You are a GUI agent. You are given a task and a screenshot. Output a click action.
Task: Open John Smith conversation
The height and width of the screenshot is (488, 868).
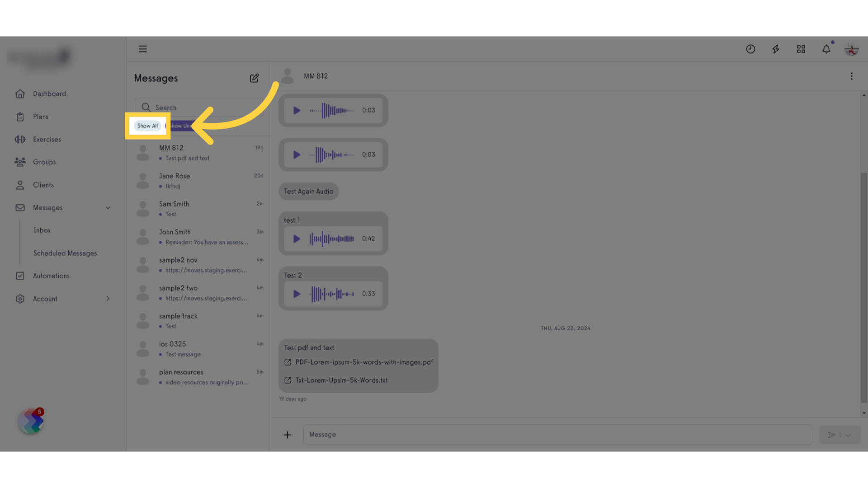[x=199, y=237]
